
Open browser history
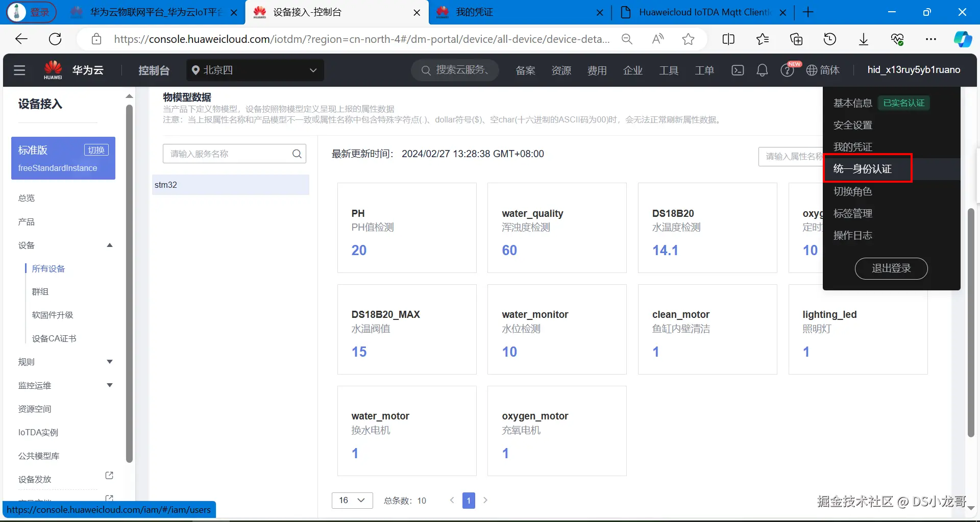click(x=830, y=39)
